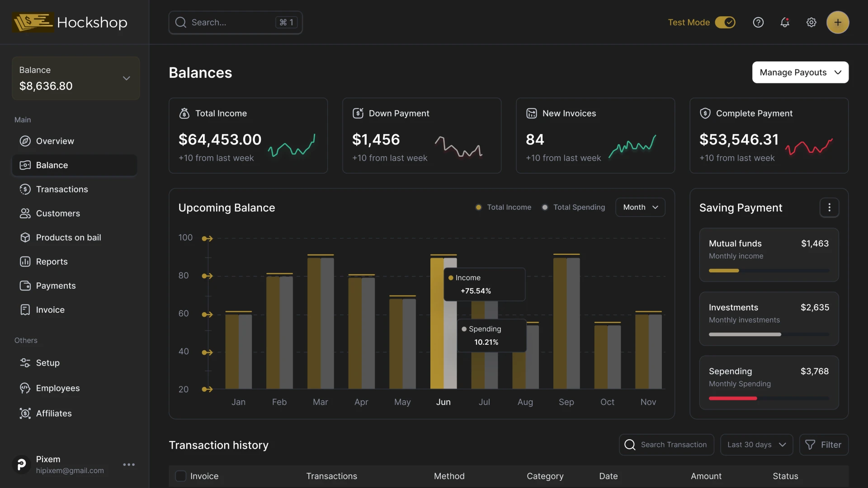Enable the Total Spending legend indicator
Screen dimensions: 868x488
[545, 207]
